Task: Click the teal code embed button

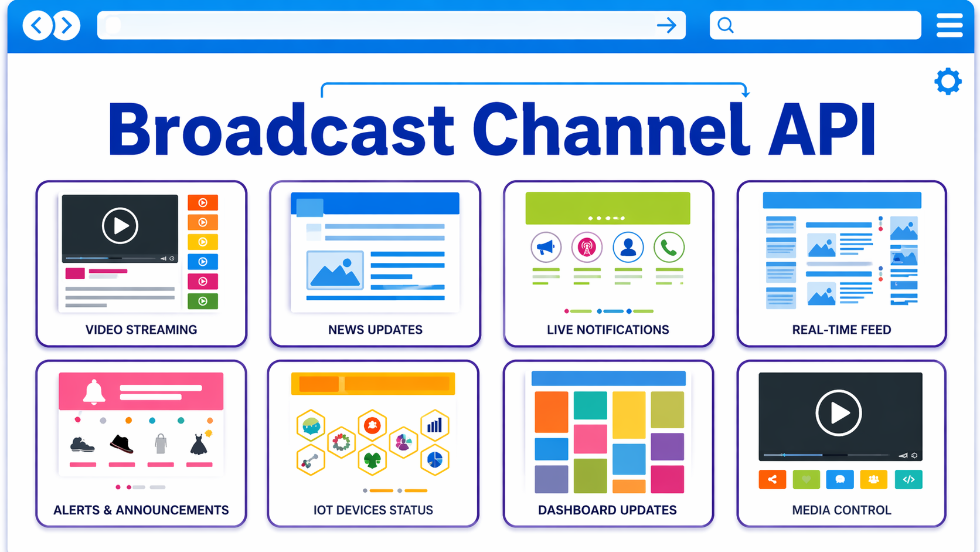Action: tap(908, 479)
